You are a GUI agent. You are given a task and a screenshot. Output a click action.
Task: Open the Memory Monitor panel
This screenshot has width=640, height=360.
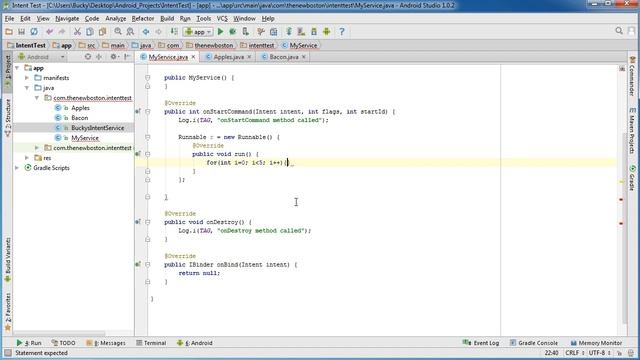click(x=596, y=343)
